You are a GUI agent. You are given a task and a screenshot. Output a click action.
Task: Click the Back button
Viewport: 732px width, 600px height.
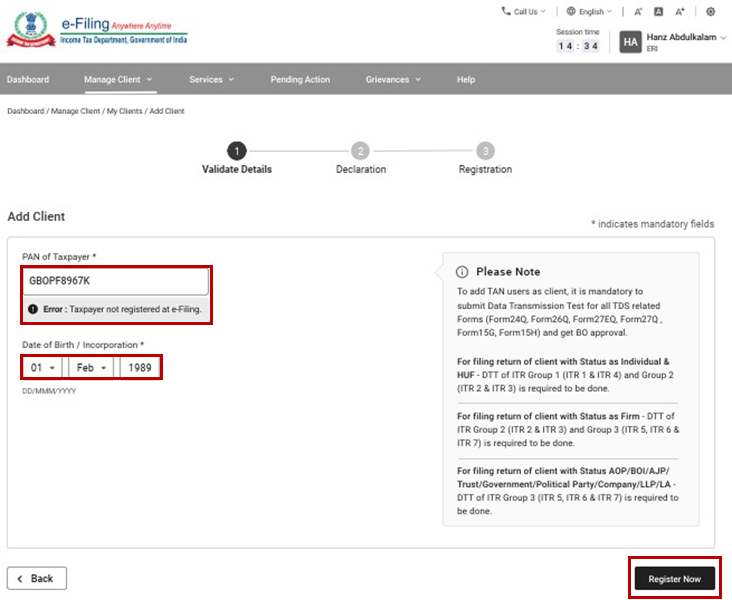coord(37,578)
